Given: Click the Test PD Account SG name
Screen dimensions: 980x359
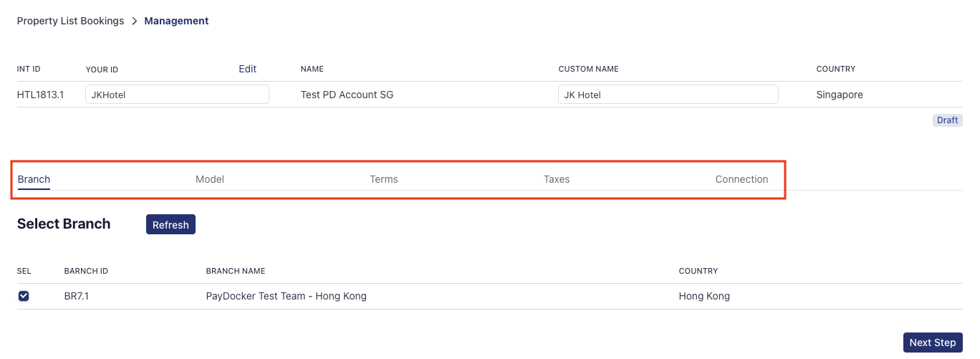Looking at the screenshot, I should (347, 95).
